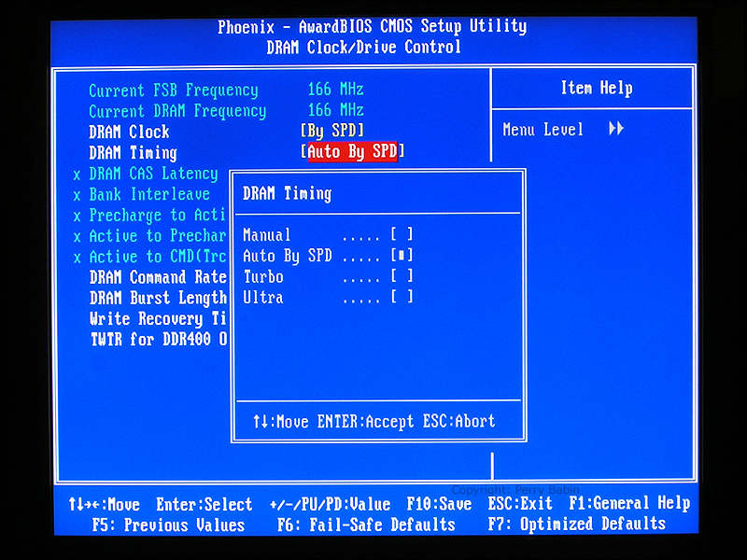Click the 166 MHz FSB frequency value

pyautogui.click(x=335, y=89)
